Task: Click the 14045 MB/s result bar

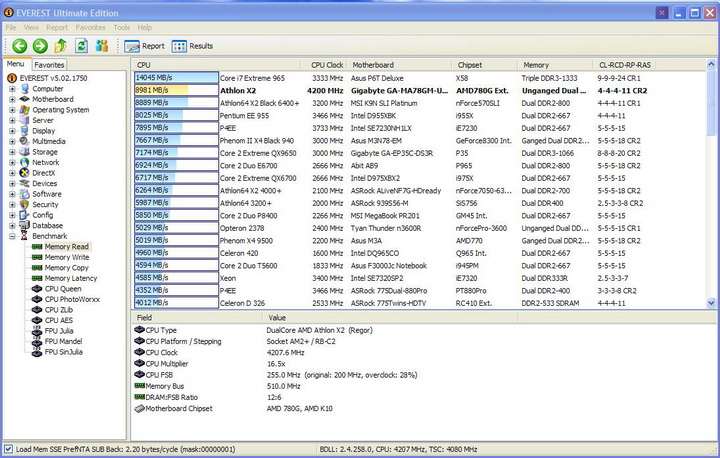Action: tap(176, 78)
